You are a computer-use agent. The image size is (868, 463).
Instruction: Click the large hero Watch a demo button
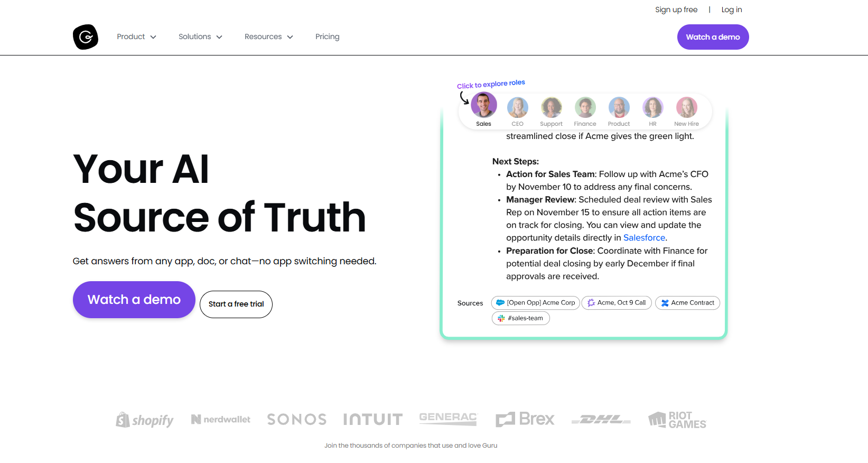(x=134, y=300)
